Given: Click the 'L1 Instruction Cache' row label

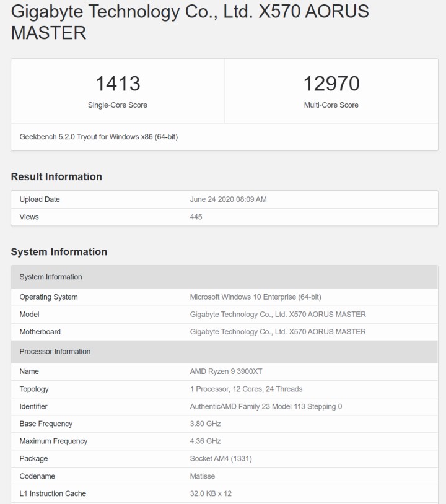Looking at the screenshot, I should click(x=53, y=493).
